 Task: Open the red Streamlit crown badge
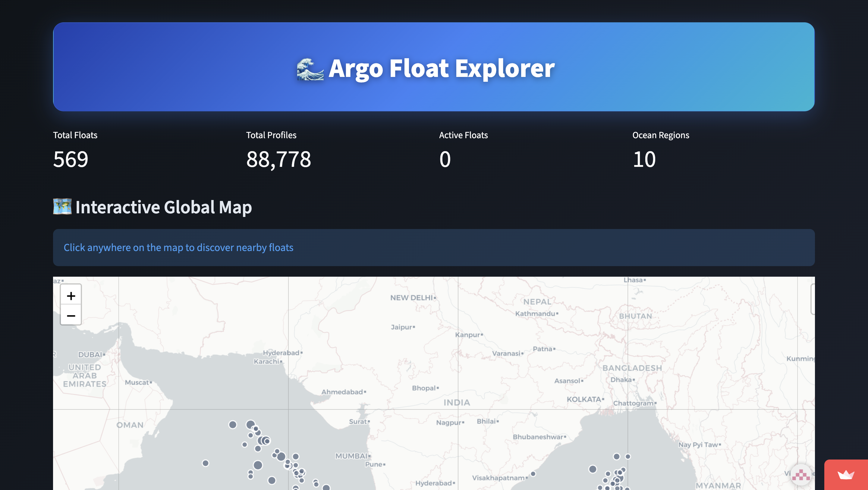click(846, 475)
